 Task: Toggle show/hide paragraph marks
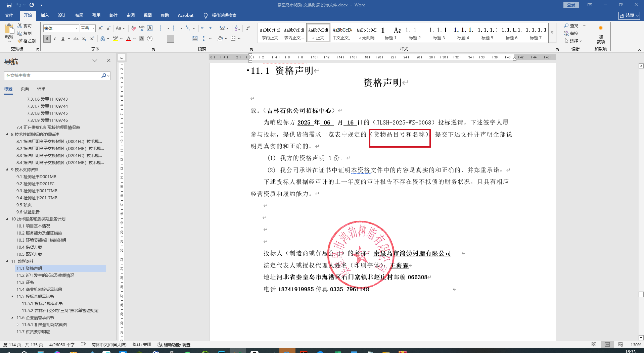(x=248, y=29)
